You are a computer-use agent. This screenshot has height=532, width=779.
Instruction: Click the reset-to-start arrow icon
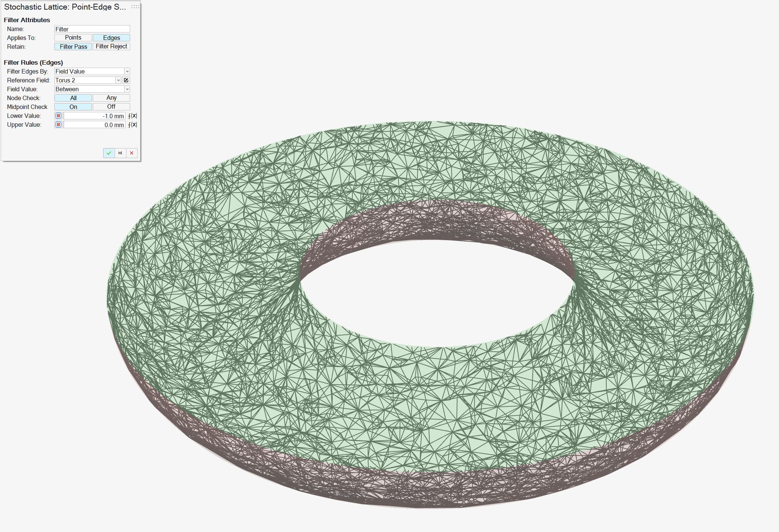120,153
